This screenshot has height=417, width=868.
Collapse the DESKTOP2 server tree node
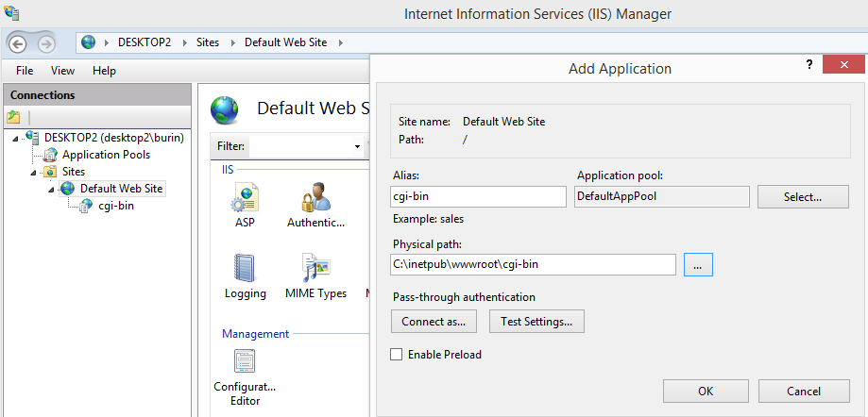(x=16, y=138)
